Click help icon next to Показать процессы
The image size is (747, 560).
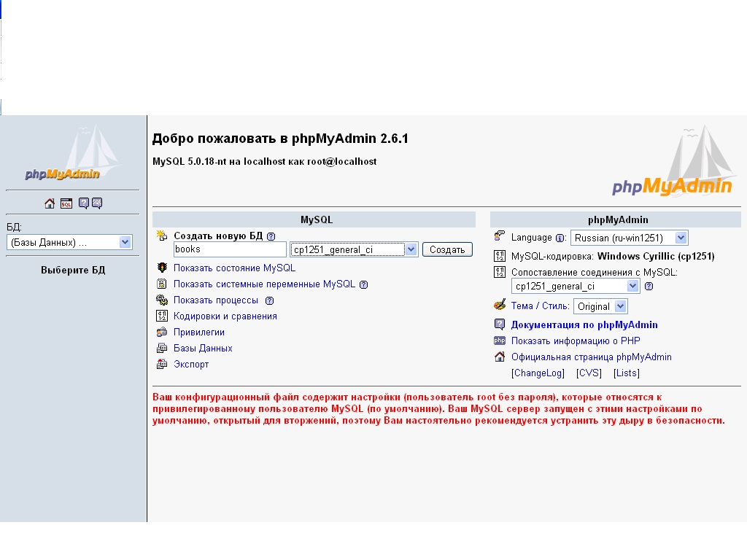pyautogui.click(x=270, y=300)
